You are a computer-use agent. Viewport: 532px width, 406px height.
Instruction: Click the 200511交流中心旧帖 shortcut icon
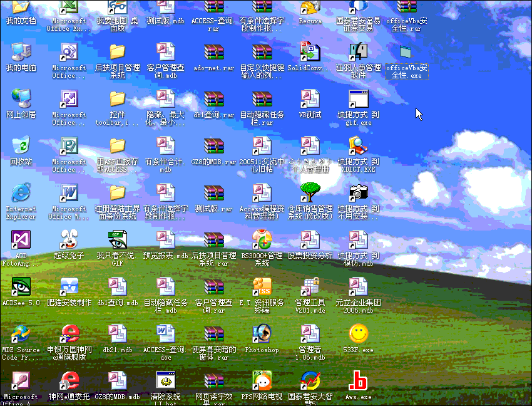(x=262, y=146)
